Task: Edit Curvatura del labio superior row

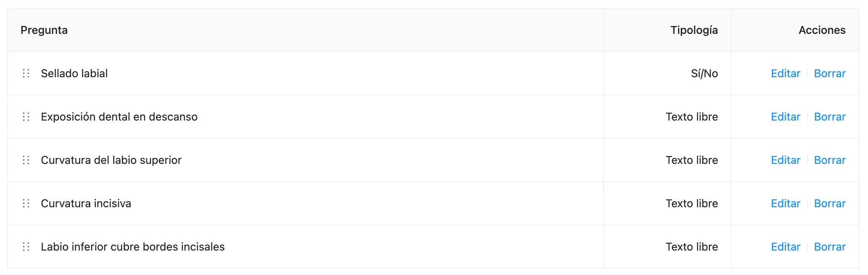Action: (785, 160)
